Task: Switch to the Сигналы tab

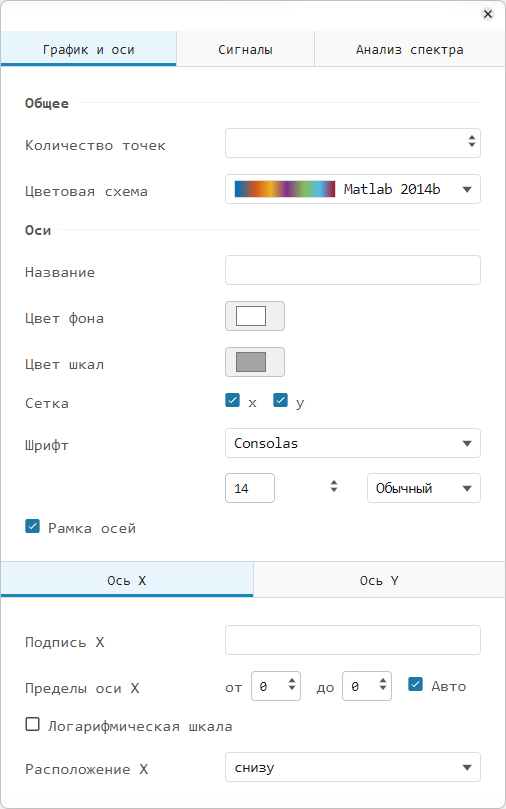Action: click(x=246, y=50)
